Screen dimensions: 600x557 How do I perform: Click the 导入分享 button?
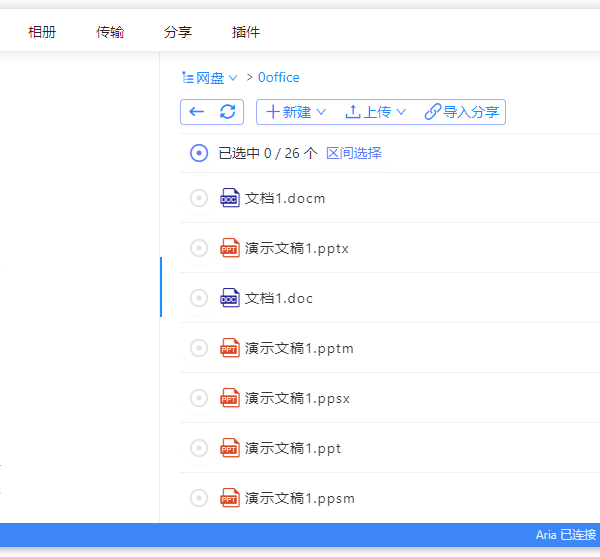click(x=462, y=112)
